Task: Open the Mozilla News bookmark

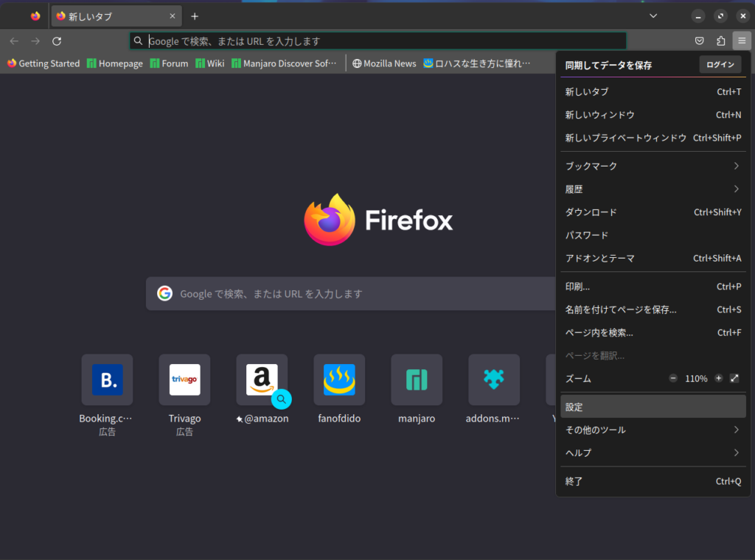Action: [384, 63]
